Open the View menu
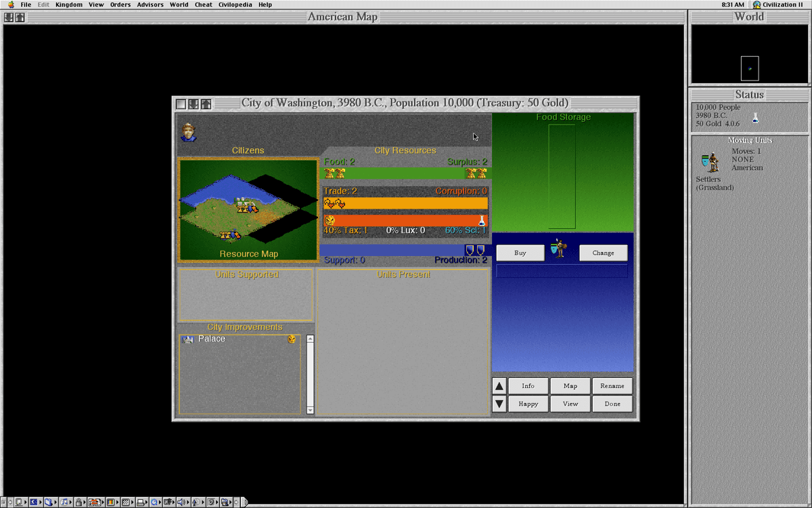Screen dimensions: 812x508 96,5
